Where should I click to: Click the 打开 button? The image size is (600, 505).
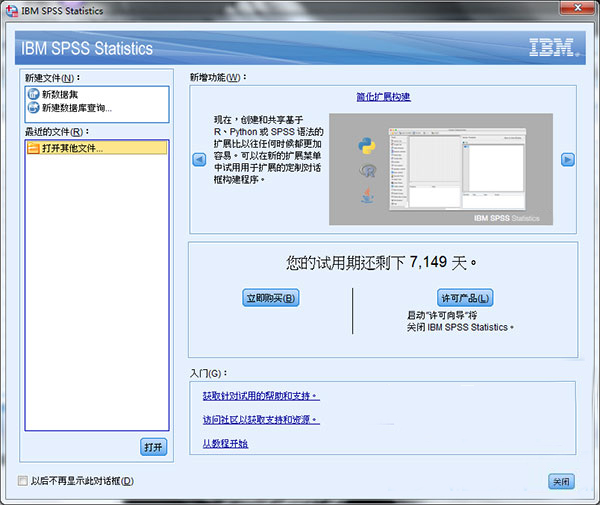pyautogui.click(x=153, y=447)
